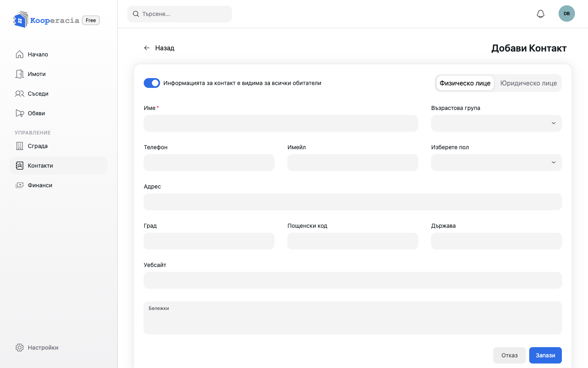Viewport: 588px width, 368px height.
Task: Open the Изберете пол dropdown
Action: click(x=497, y=162)
